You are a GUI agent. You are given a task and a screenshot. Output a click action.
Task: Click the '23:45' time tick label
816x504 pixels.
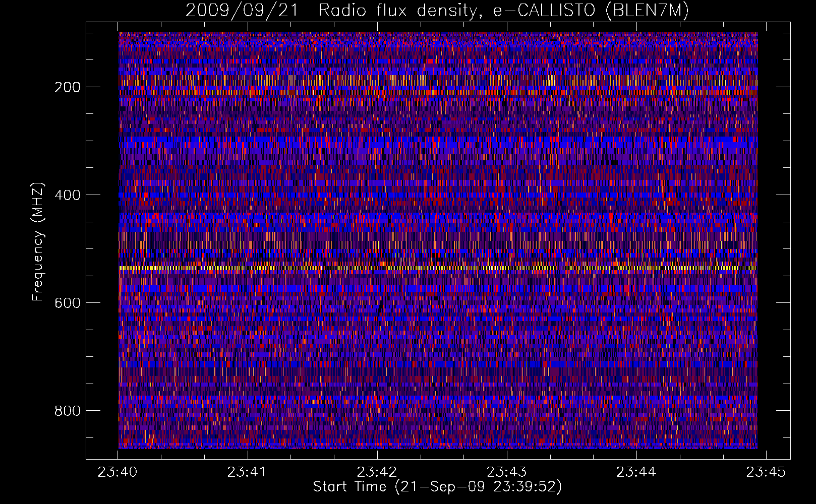pos(766,472)
